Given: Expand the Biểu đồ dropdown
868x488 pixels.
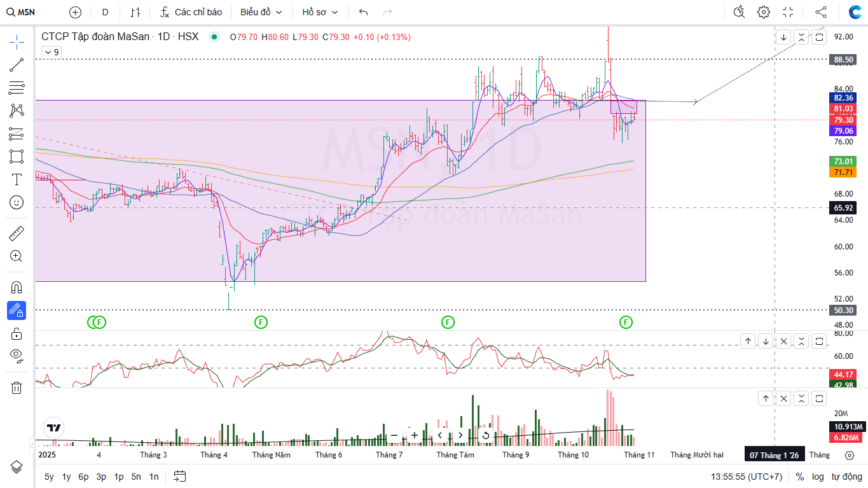Looking at the screenshot, I should pos(261,12).
